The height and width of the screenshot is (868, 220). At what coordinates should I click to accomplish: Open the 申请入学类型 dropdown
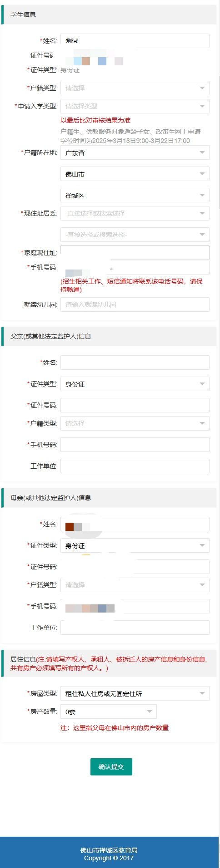(135, 106)
